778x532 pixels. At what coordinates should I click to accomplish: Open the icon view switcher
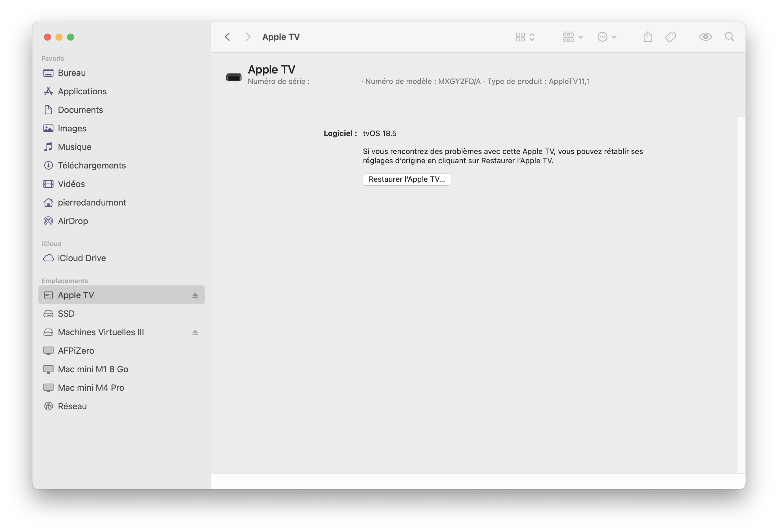525,37
